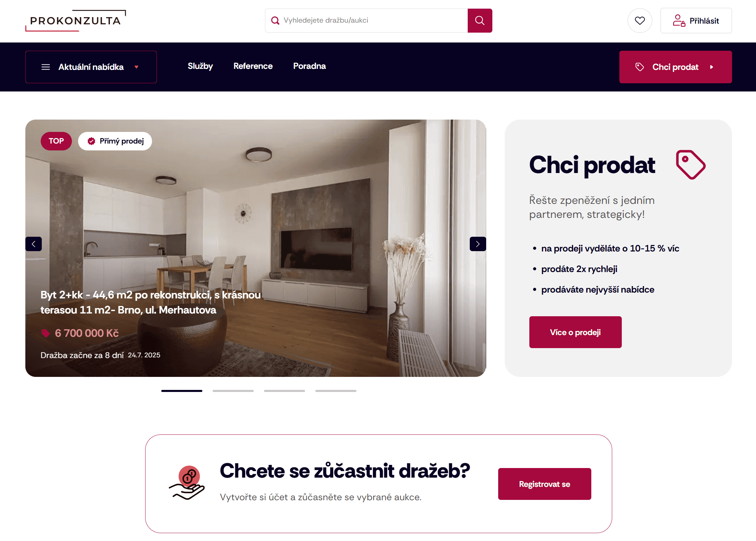Screen dimensions: 756x541
Task: Click the Více o prodeji button
Action: [x=575, y=332]
